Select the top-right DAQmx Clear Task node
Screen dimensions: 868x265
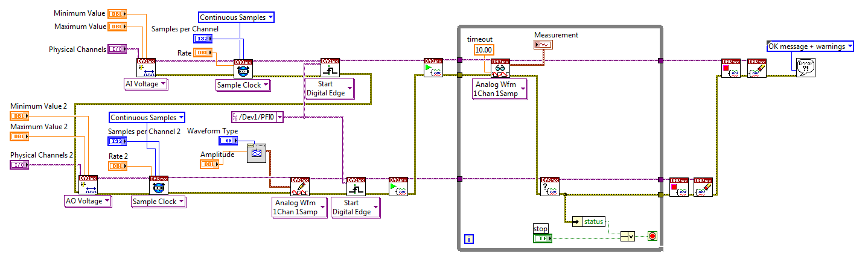point(756,68)
